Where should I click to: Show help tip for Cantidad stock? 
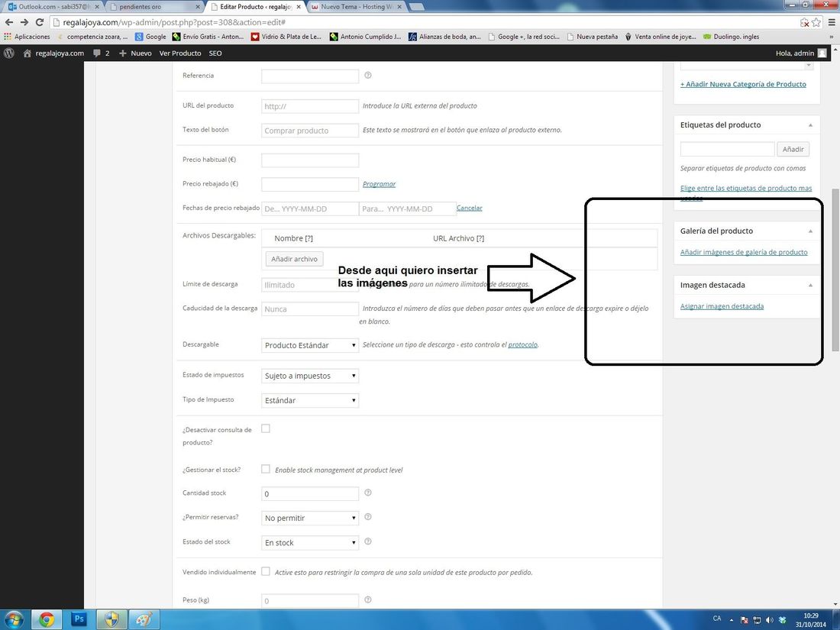point(368,493)
